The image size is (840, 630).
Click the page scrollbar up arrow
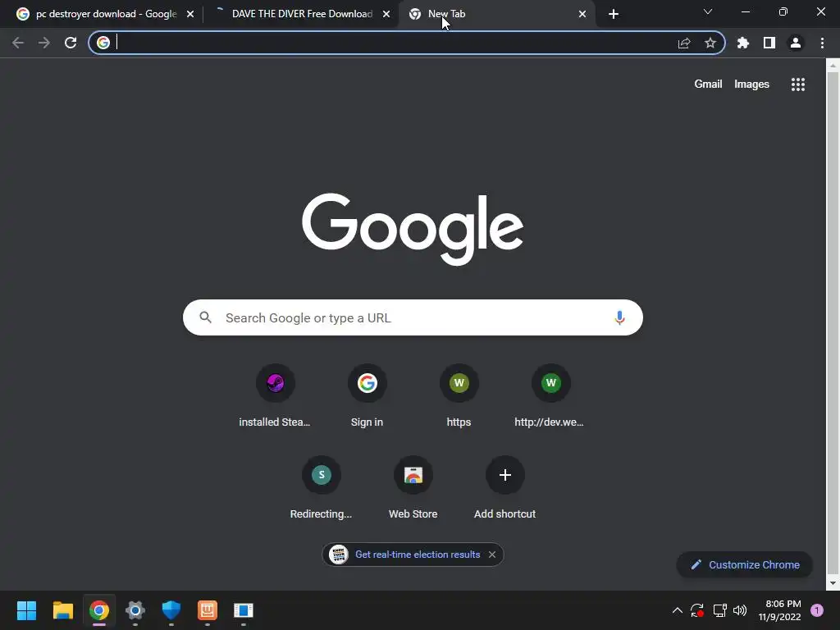coord(833,66)
